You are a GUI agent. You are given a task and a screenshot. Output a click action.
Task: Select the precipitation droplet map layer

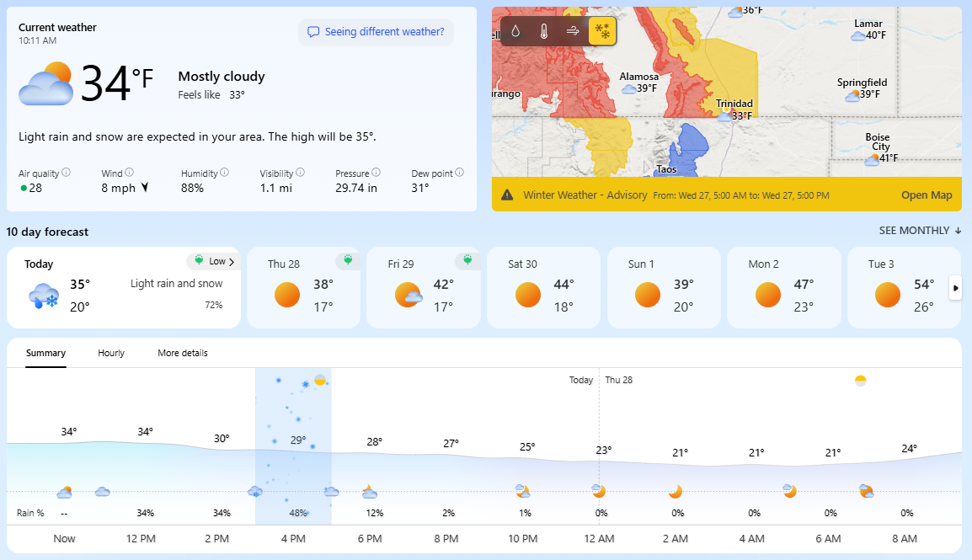(515, 32)
